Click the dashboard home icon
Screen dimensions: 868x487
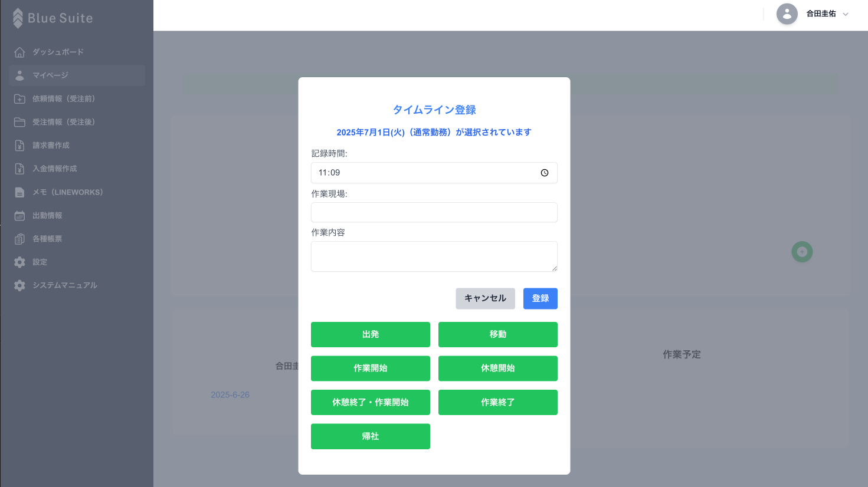coord(19,52)
